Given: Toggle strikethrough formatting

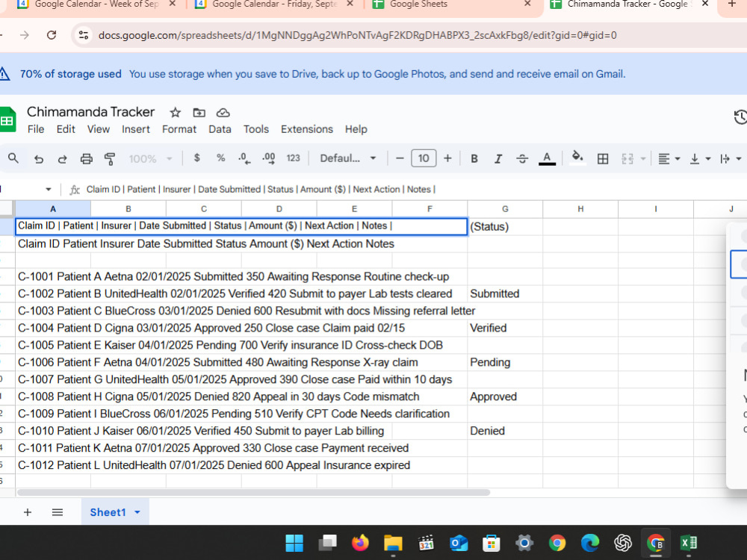Looking at the screenshot, I should (x=522, y=158).
